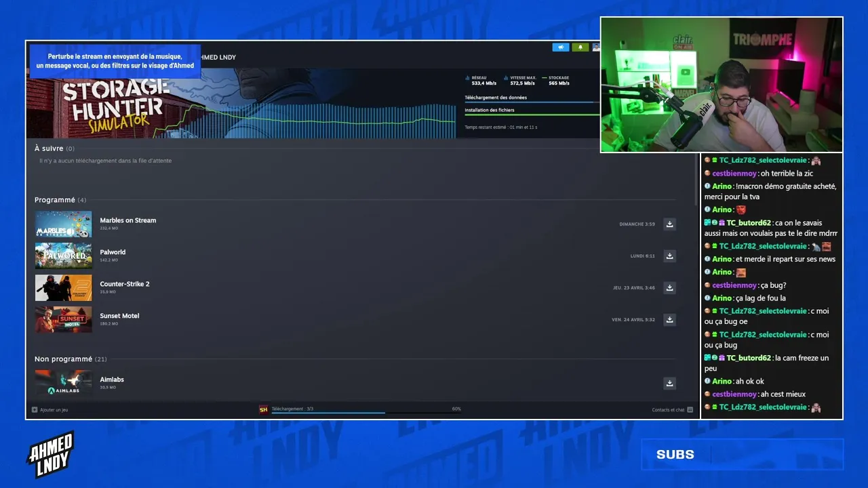Click the Téléchargement 3/3 progress bar
The height and width of the screenshot is (488, 868).
(x=366, y=413)
